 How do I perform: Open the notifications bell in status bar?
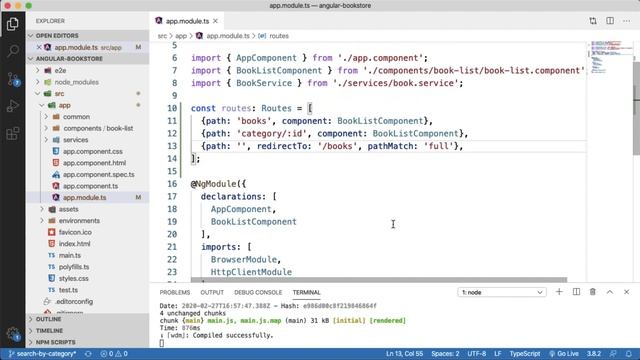[x=629, y=354]
